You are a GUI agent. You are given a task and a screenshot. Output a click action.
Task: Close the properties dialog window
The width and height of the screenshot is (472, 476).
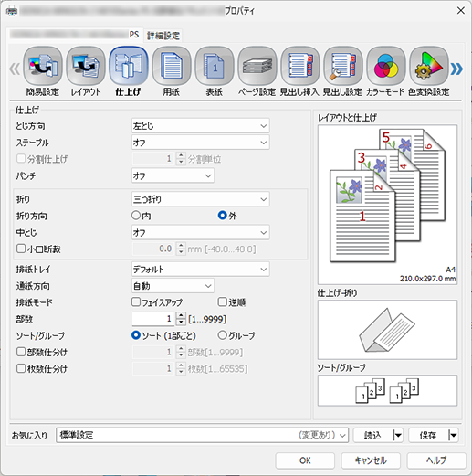pyautogui.click(x=461, y=11)
